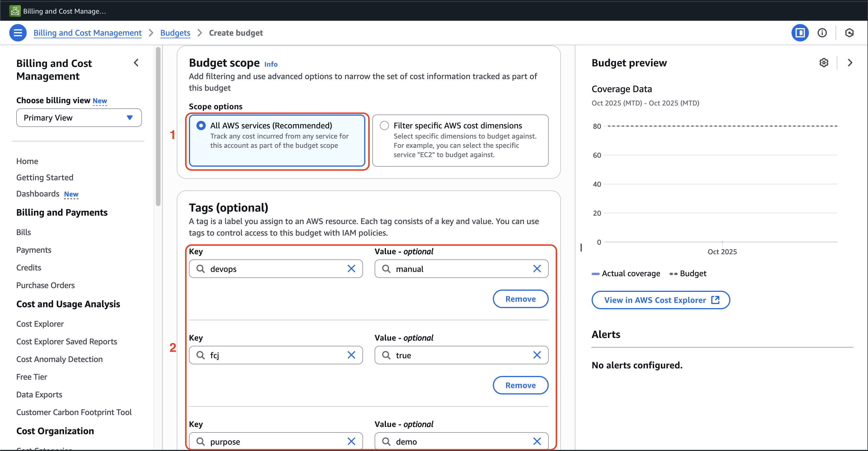Open the hamburger navigation menu icon

click(x=18, y=33)
